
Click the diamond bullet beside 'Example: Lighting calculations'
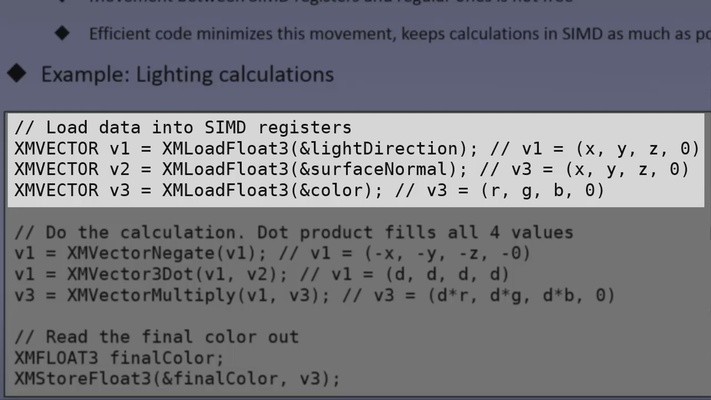pos(17,74)
